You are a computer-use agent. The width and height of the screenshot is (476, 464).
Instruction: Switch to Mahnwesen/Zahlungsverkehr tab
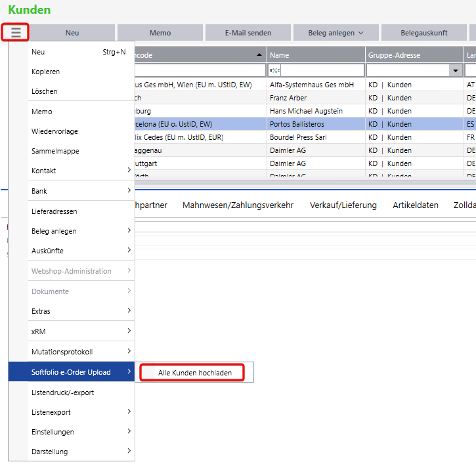click(238, 205)
